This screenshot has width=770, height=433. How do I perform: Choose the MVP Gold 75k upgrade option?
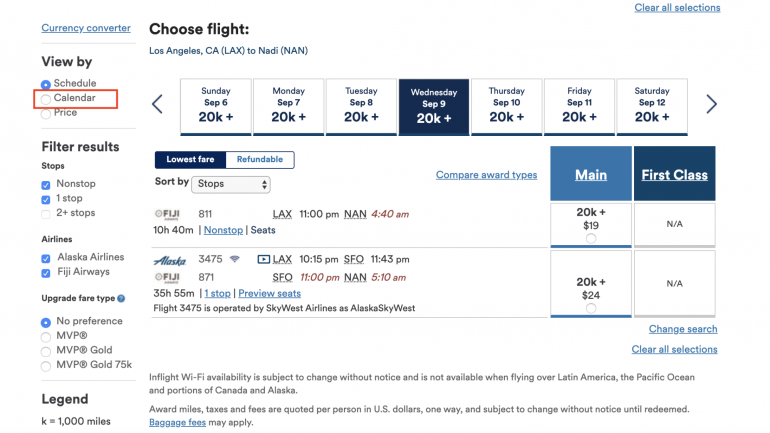pyautogui.click(x=46, y=365)
